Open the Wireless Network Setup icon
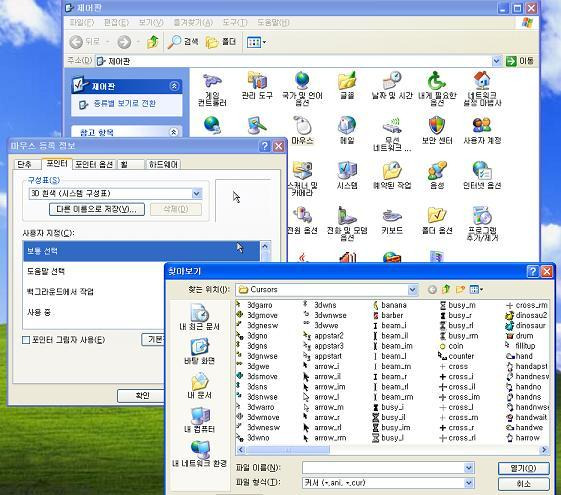 (392, 134)
